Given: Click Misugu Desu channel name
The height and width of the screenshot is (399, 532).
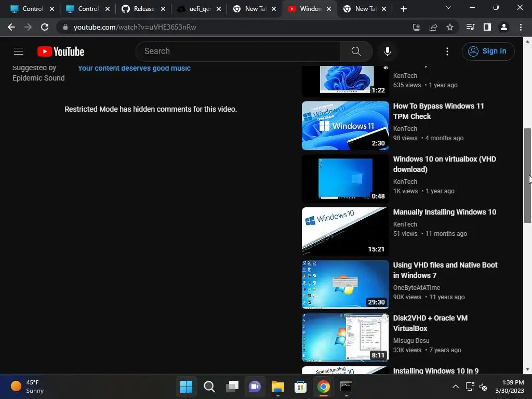Looking at the screenshot, I should pyautogui.click(x=411, y=340).
